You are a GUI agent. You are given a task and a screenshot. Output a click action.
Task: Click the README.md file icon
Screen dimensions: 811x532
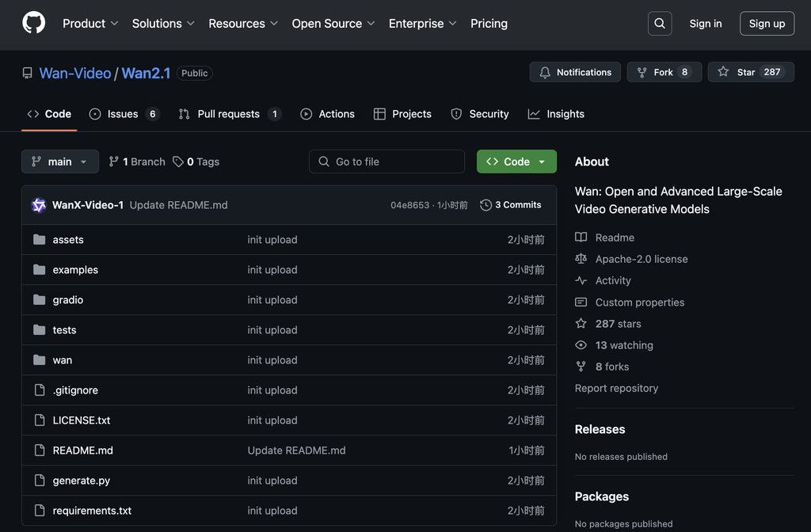pyautogui.click(x=40, y=450)
